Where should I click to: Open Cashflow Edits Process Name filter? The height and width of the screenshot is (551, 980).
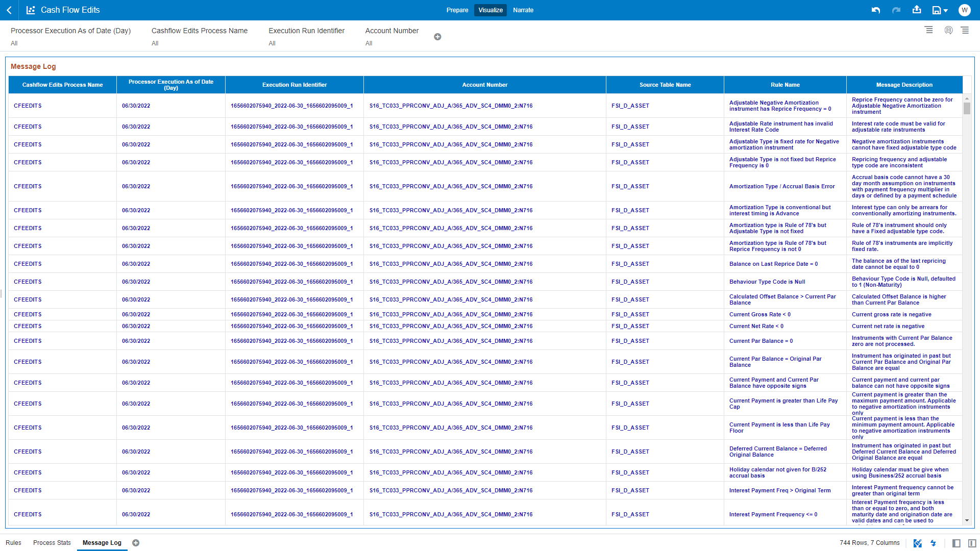(x=199, y=36)
